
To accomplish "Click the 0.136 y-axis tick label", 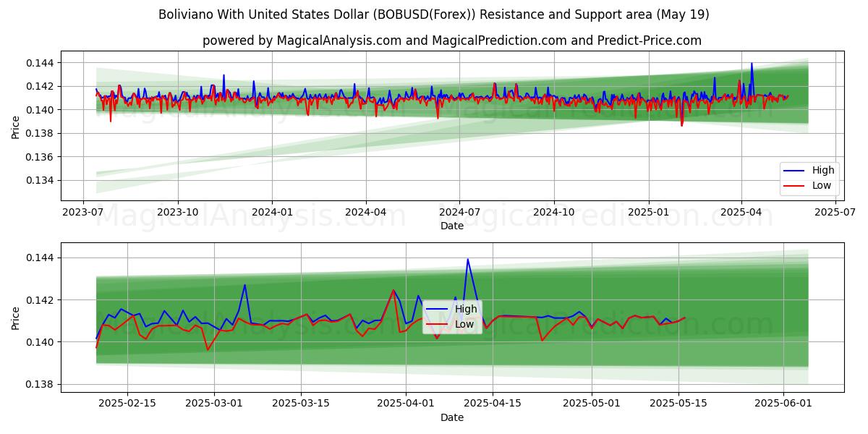I will [41, 157].
